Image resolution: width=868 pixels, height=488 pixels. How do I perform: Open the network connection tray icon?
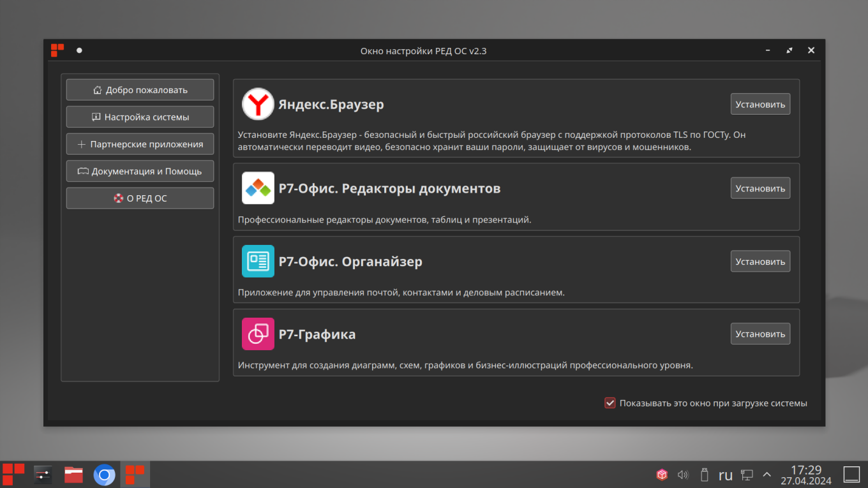click(x=747, y=475)
